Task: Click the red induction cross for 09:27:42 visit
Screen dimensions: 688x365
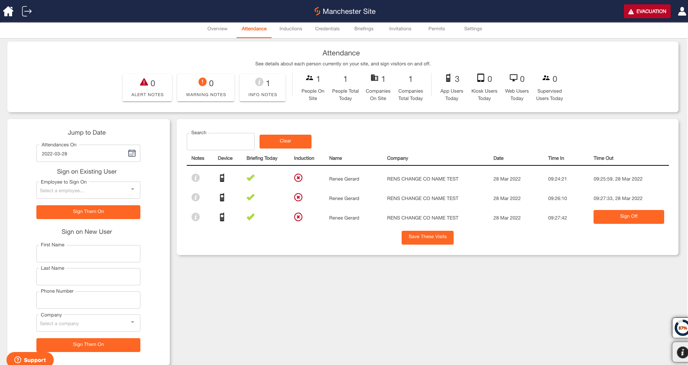Action: [x=298, y=217]
